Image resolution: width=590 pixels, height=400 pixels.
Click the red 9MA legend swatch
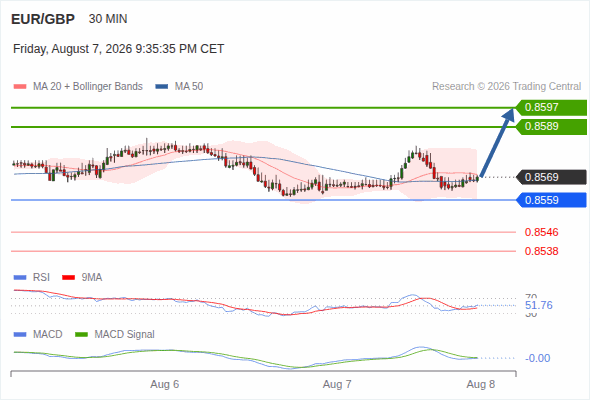tap(68, 278)
